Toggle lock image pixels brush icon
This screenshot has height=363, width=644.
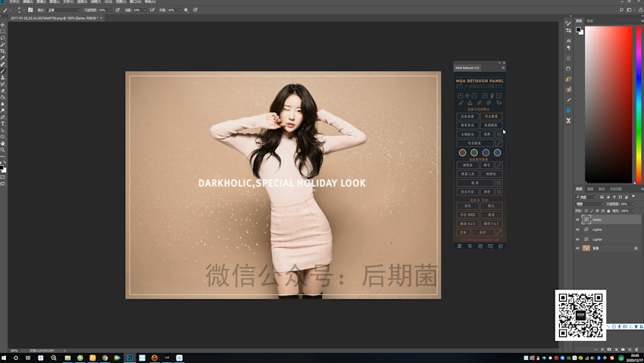click(x=592, y=211)
